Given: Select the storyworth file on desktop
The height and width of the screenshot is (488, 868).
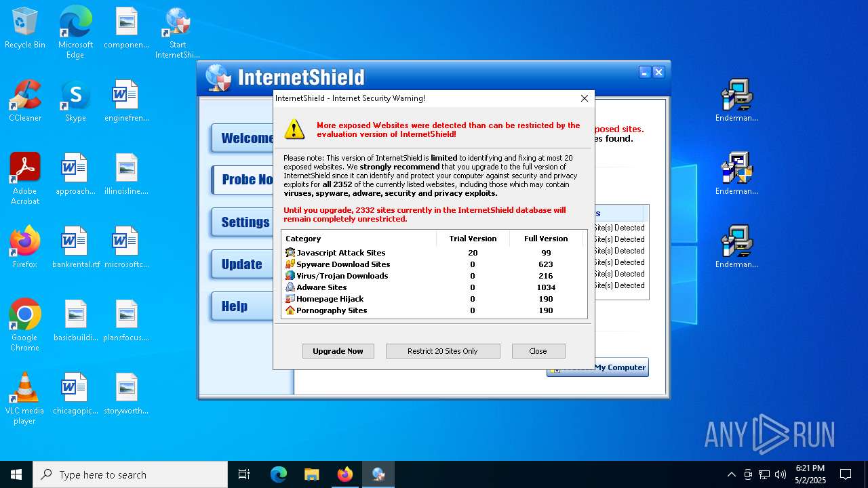Looking at the screenshot, I should 126,394.
